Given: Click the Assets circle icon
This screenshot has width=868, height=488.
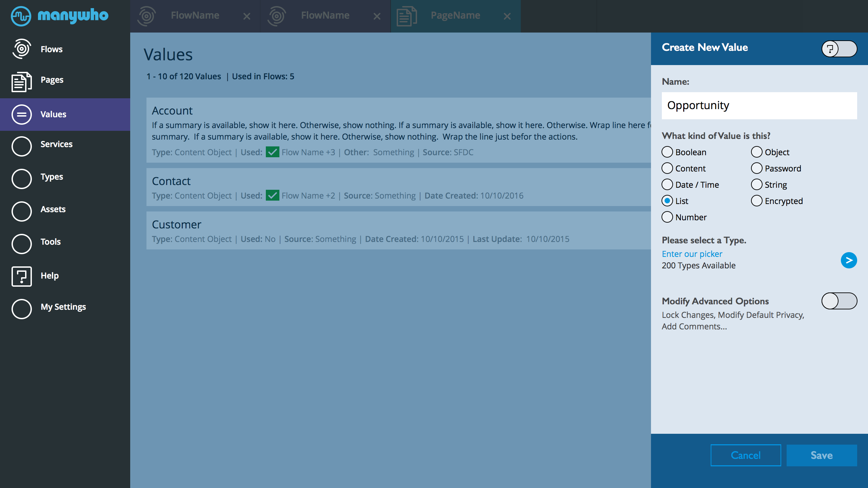Looking at the screenshot, I should coord(22,211).
